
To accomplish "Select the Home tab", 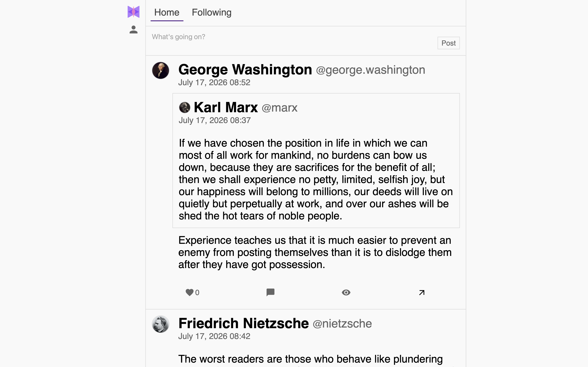I will (167, 12).
